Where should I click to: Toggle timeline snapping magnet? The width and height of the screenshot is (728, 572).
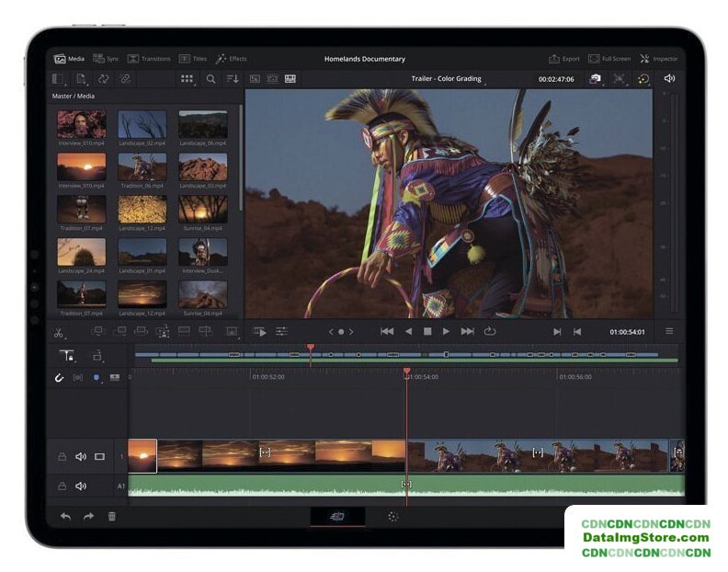point(60,377)
